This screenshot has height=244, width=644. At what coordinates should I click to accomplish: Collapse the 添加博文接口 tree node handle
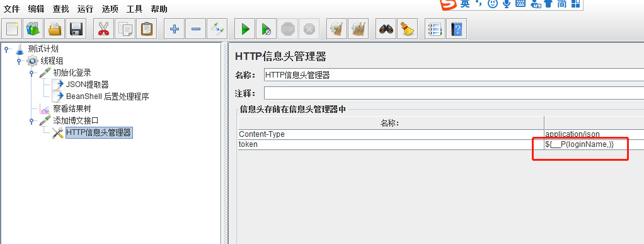[x=32, y=121]
